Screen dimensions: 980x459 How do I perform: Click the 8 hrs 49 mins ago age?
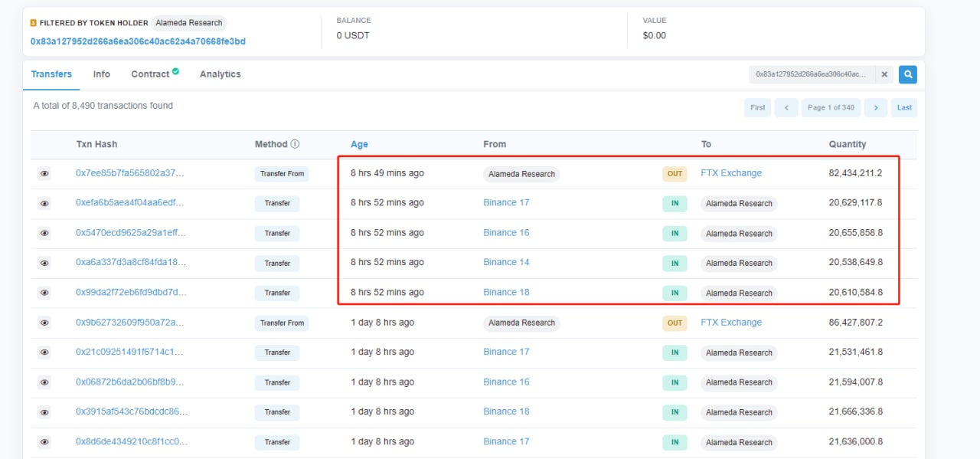387,173
